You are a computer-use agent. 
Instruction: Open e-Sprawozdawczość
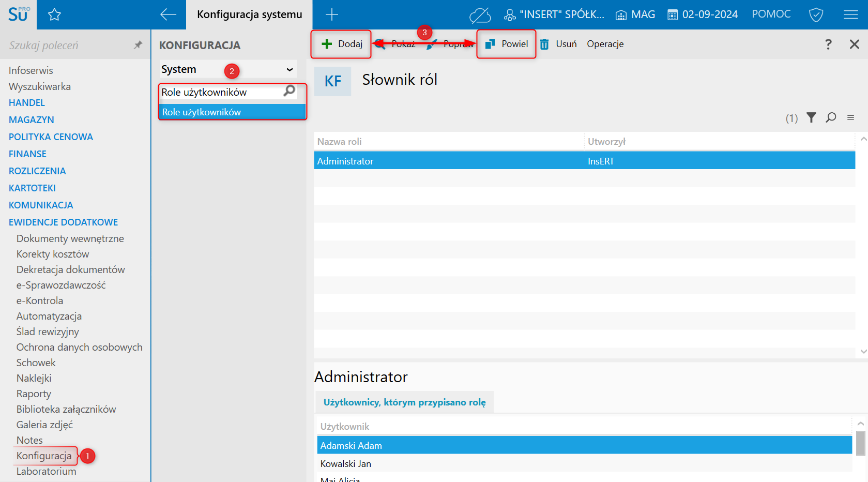point(61,285)
